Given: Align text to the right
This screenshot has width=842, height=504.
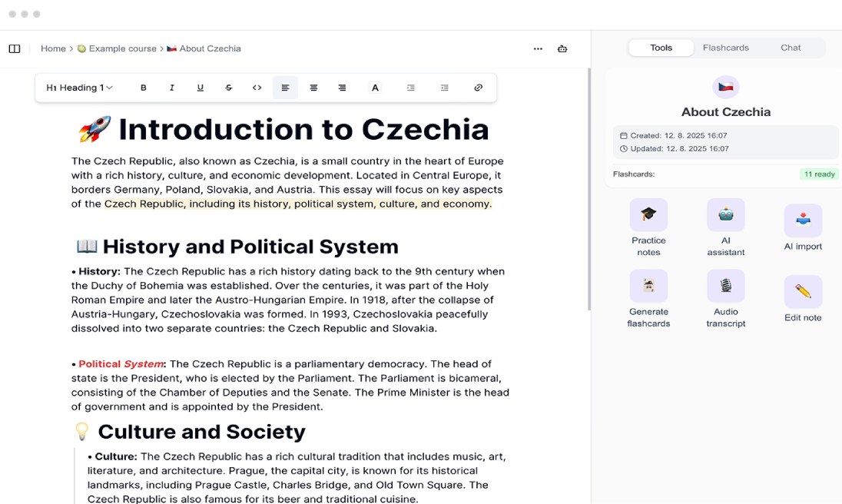Looking at the screenshot, I should pos(342,88).
